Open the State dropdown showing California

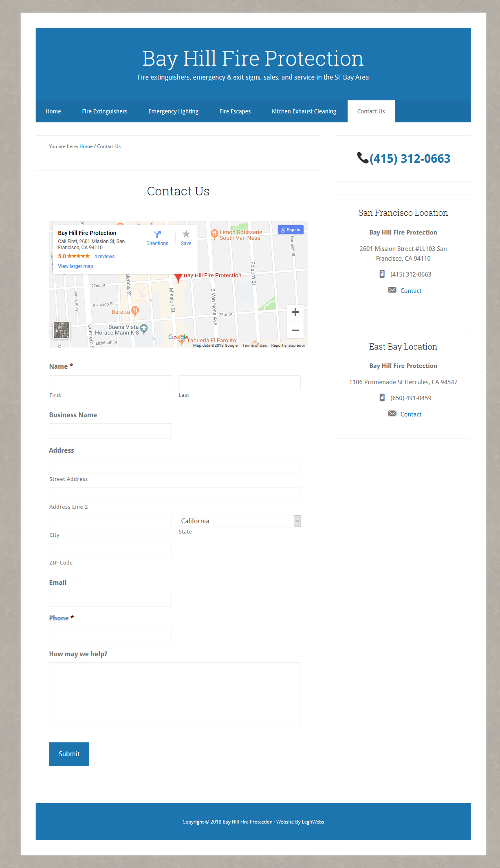point(240,521)
